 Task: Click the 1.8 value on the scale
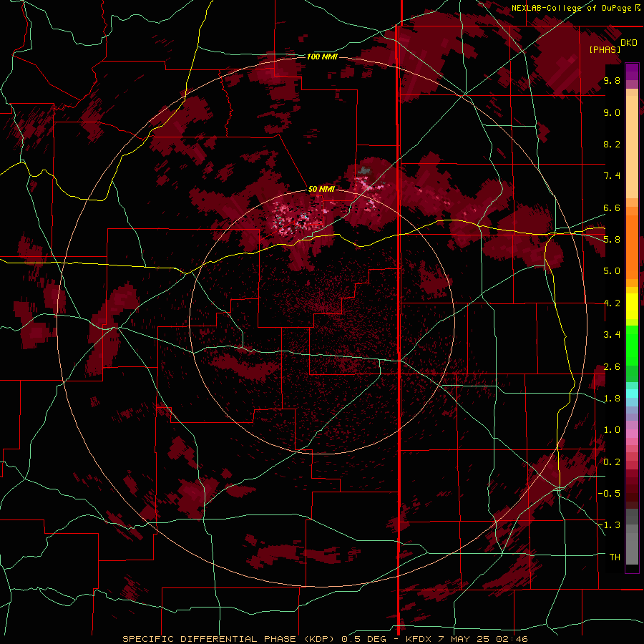pyautogui.click(x=612, y=399)
